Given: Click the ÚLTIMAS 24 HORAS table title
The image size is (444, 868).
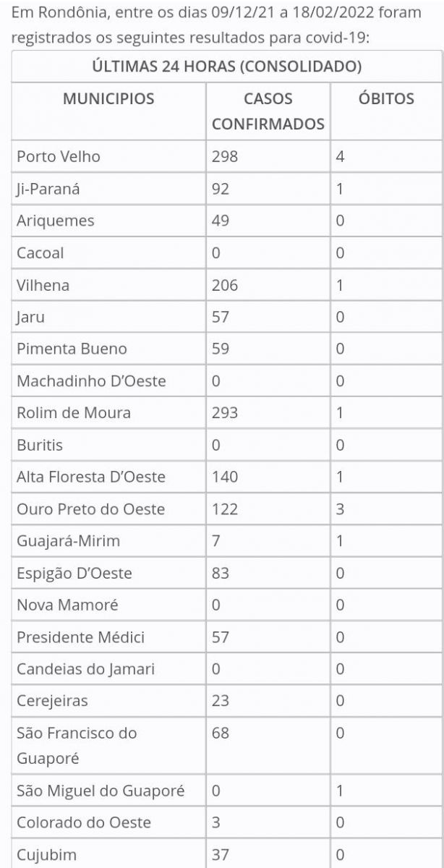Looking at the screenshot, I should point(227,67).
